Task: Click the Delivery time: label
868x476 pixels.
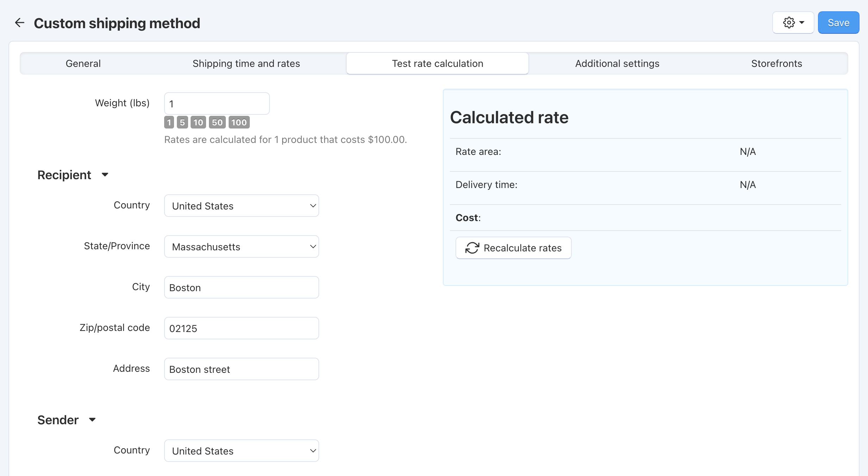Action: [486, 185]
